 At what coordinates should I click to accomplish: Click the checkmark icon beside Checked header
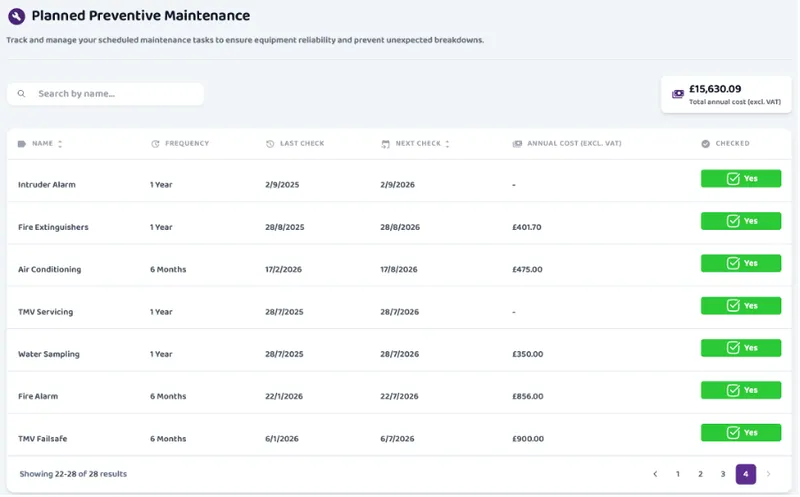(x=706, y=144)
